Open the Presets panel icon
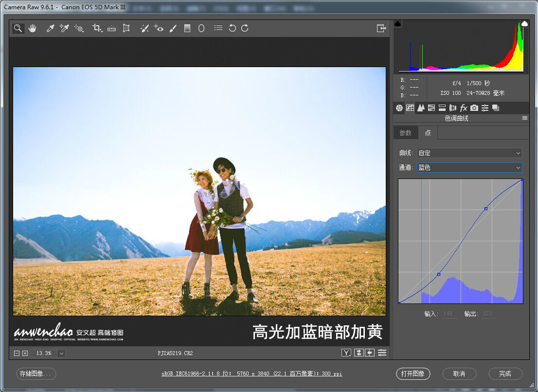538x392 pixels. (485, 108)
